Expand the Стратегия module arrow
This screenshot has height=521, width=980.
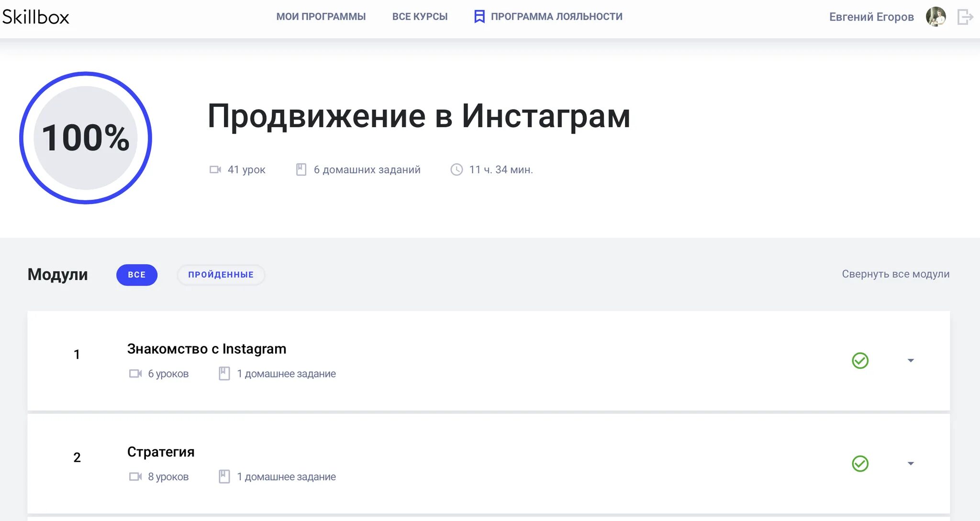pyautogui.click(x=911, y=464)
